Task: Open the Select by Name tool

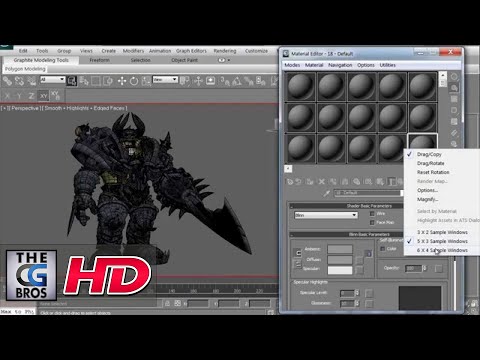Action: click(84, 81)
